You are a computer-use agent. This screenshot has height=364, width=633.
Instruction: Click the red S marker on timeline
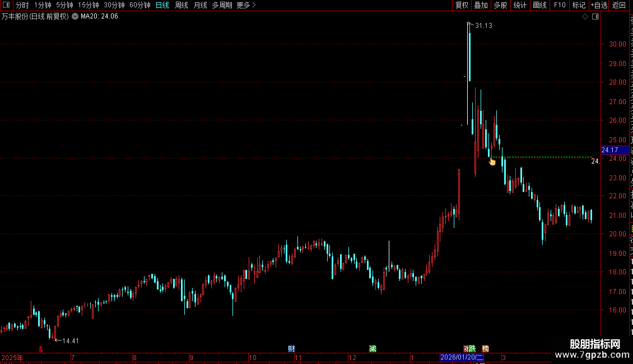(x=41, y=349)
